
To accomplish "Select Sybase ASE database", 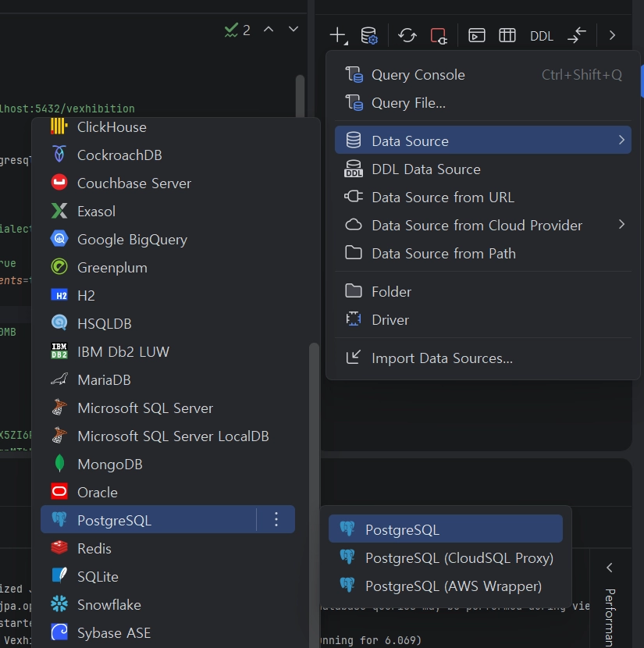I will tap(168, 632).
